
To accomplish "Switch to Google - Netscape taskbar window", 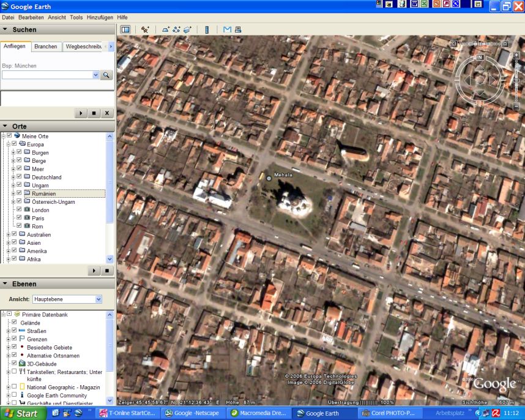I will (x=193, y=413).
